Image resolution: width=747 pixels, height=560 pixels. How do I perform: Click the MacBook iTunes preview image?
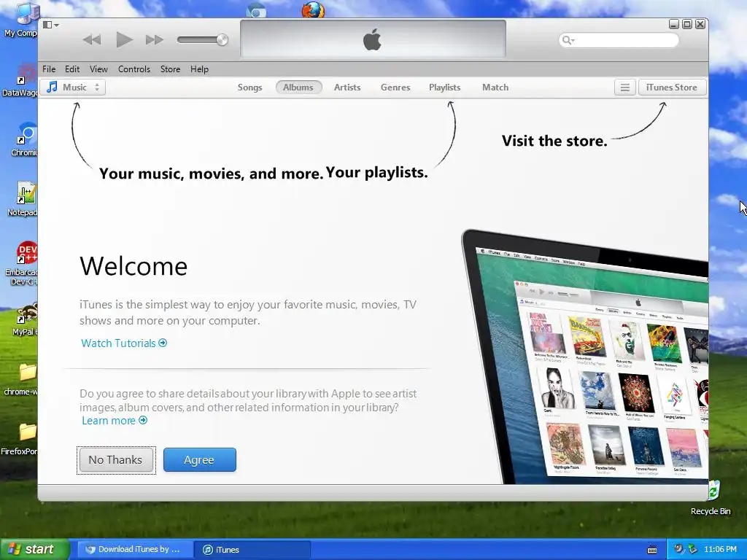pos(585,357)
